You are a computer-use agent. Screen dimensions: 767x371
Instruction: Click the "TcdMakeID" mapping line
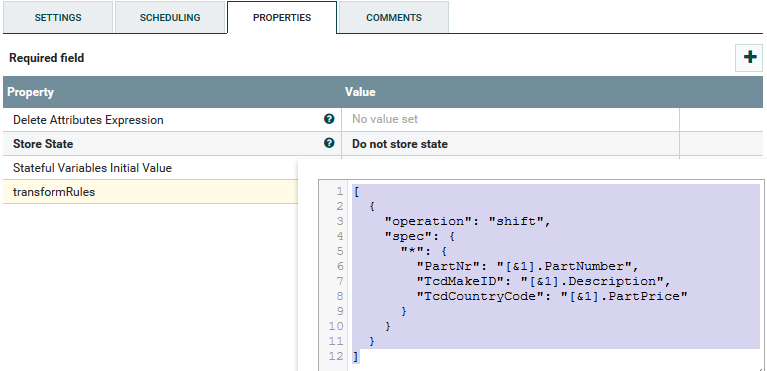coord(543,281)
